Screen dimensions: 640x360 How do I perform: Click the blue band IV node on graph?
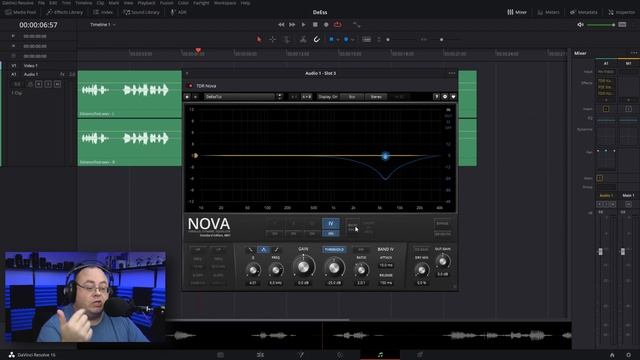click(x=385, y=156)
